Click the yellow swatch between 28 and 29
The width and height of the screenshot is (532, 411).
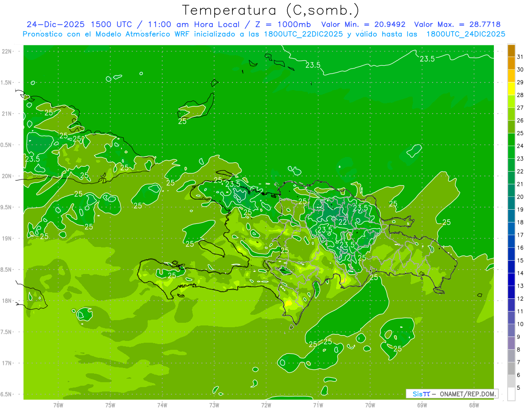click(x=511, y=89)
